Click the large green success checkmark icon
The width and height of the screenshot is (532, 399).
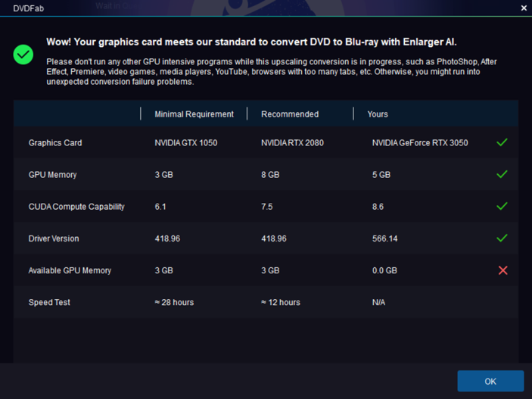click(23, 55)
